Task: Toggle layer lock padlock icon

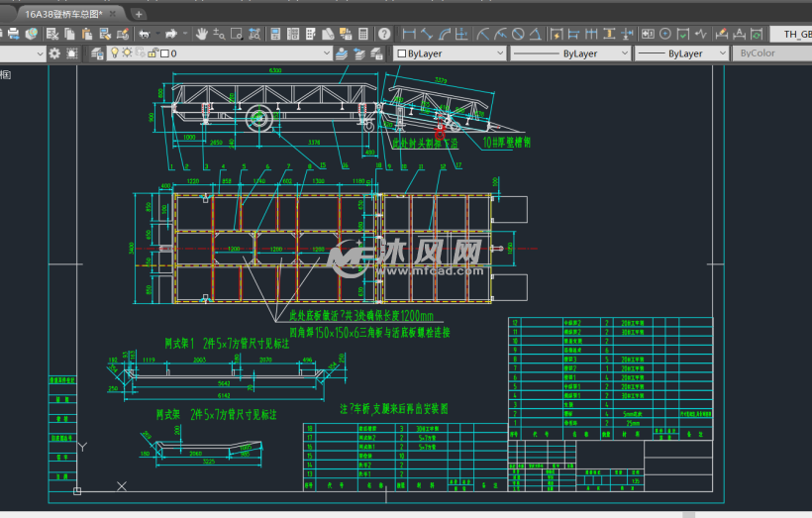Action: click(x=152, y=53)
